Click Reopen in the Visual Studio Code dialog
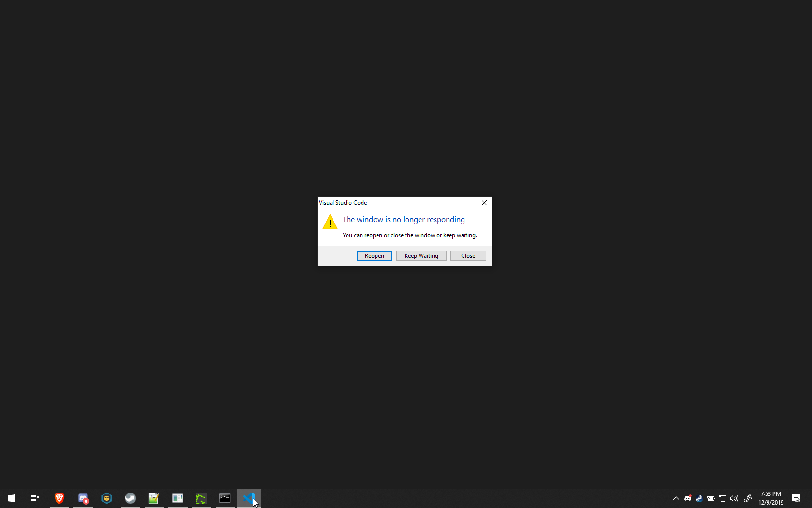Image resolution: width=812 pixels, height=508 pixels. 374,255
